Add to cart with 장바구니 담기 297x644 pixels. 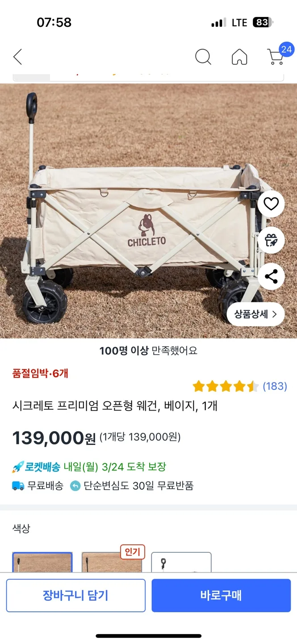pos(76,595)
